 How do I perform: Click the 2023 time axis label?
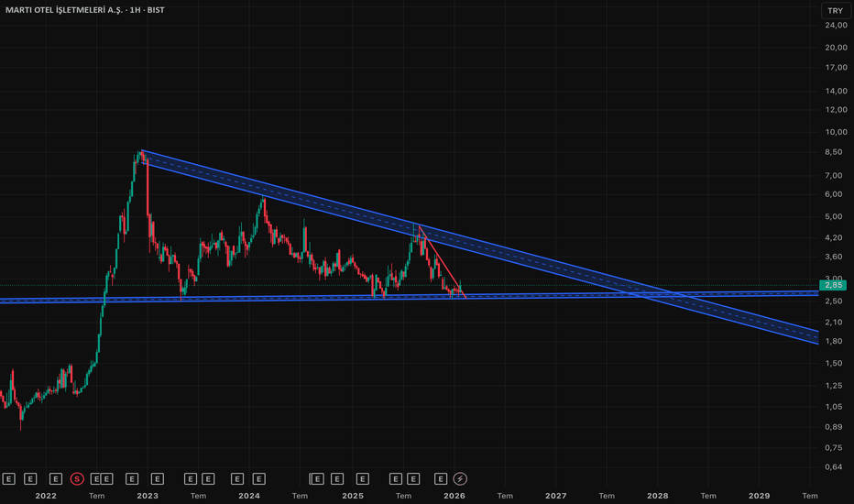[x=148, y=496]
